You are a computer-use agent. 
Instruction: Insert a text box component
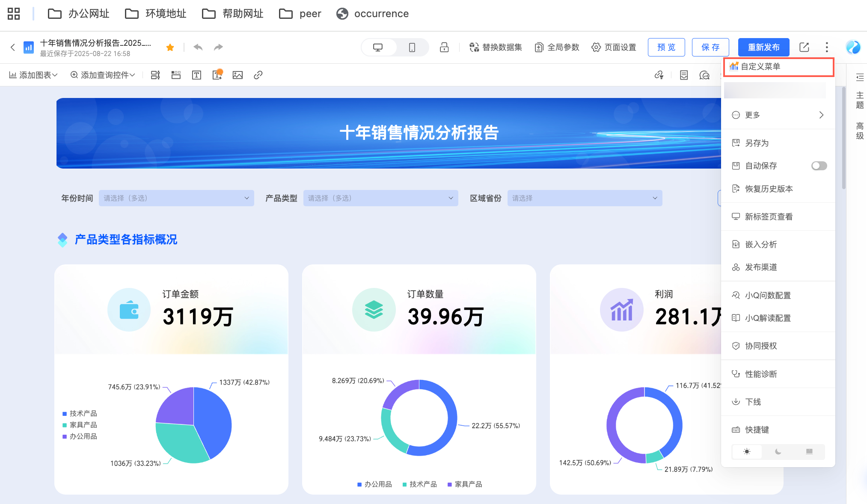tap(196, 75)
